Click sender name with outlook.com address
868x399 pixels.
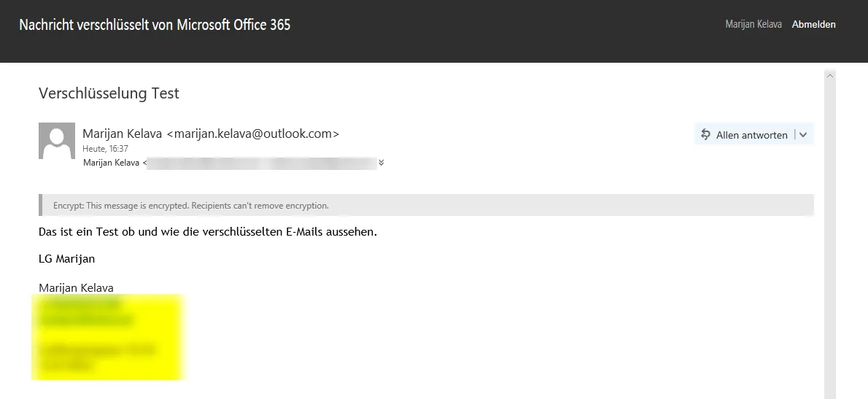tap(211, 133)
